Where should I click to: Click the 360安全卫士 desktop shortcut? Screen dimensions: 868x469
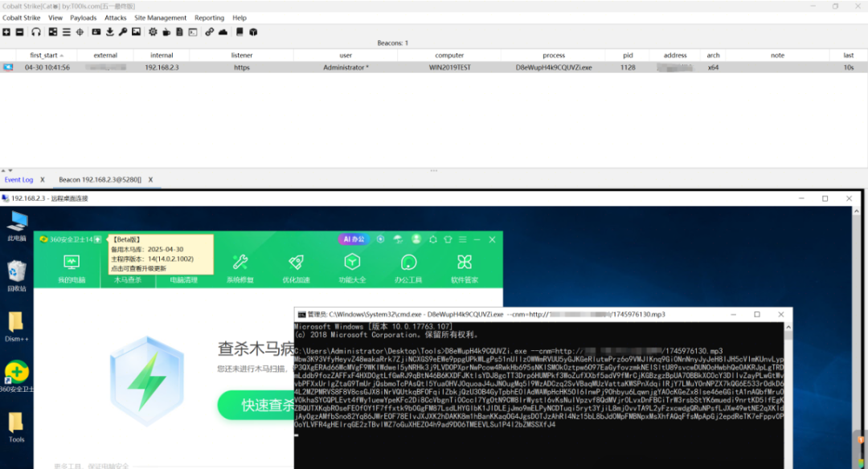tap(17, 377)
